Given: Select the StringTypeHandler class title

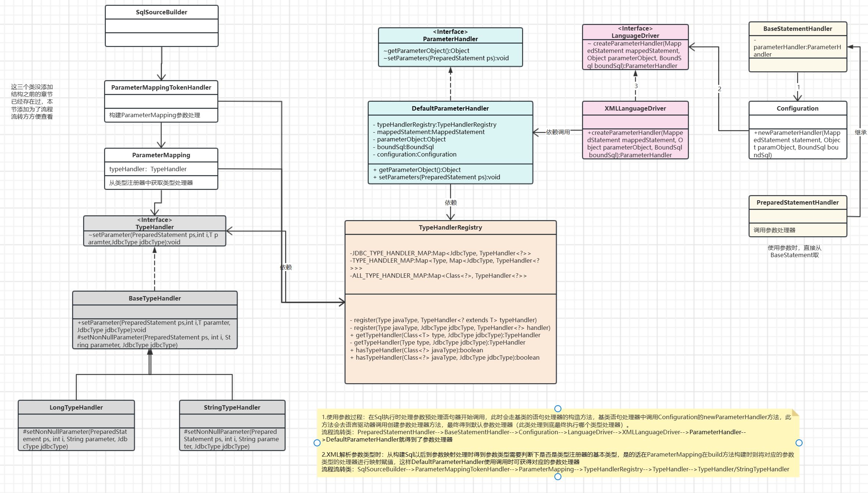Looking at the screenshot, I should click(232, 407).
